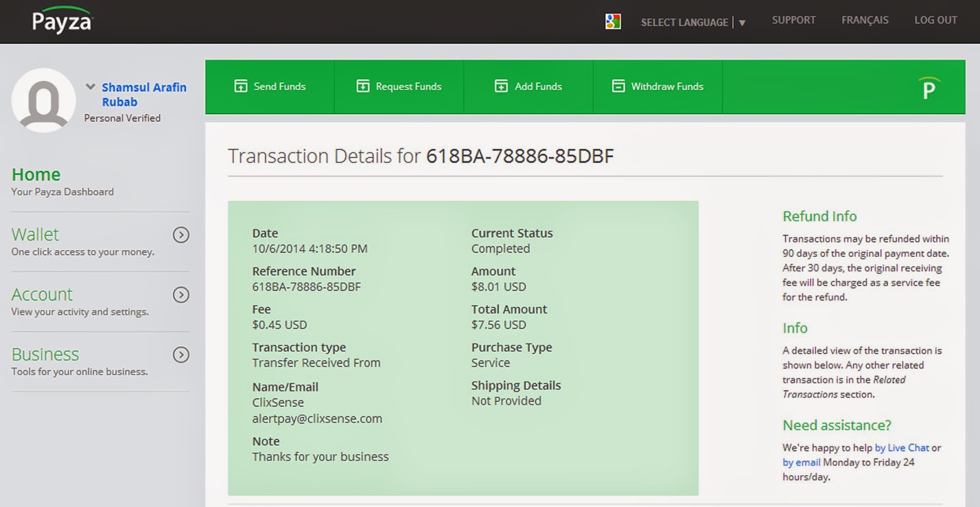Click the date '10/6/2014 4:18:50 PM'
This screenshot has height=507, width=980.
[x=310, y=249]
